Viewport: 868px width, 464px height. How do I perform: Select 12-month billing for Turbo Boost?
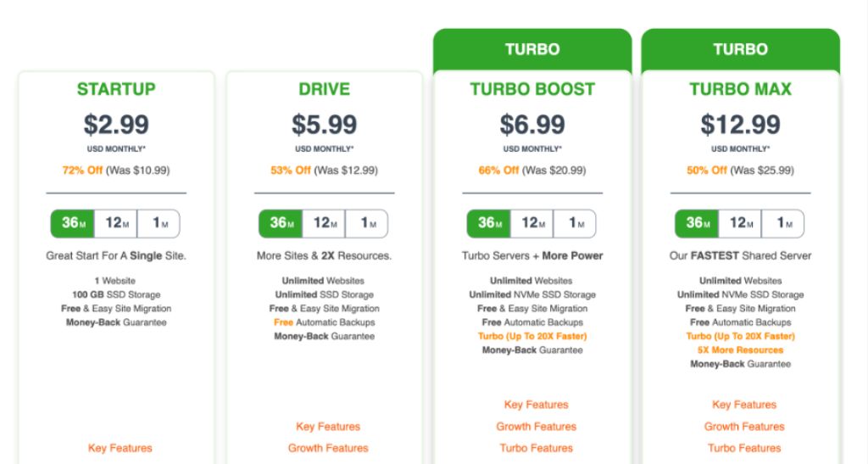(531, 224)
